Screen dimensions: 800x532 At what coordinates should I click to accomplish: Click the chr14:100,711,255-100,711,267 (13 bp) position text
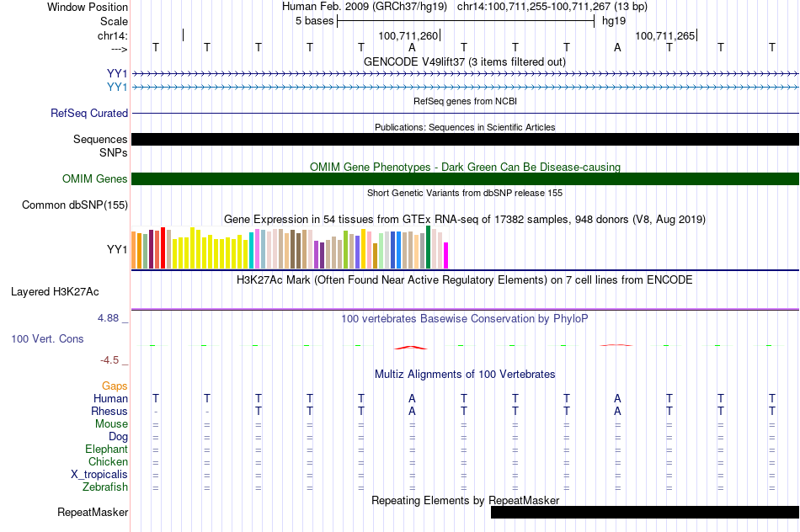coord(552,7)
